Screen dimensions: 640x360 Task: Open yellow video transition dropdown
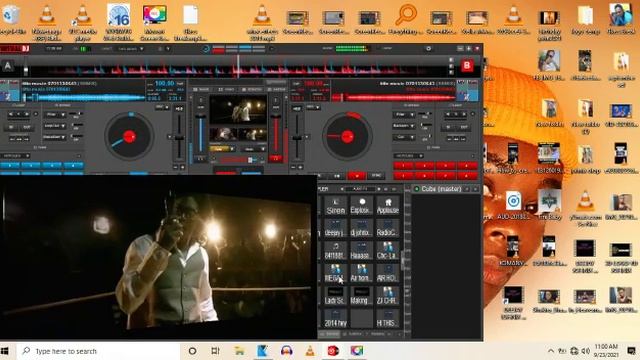point(222,149)
